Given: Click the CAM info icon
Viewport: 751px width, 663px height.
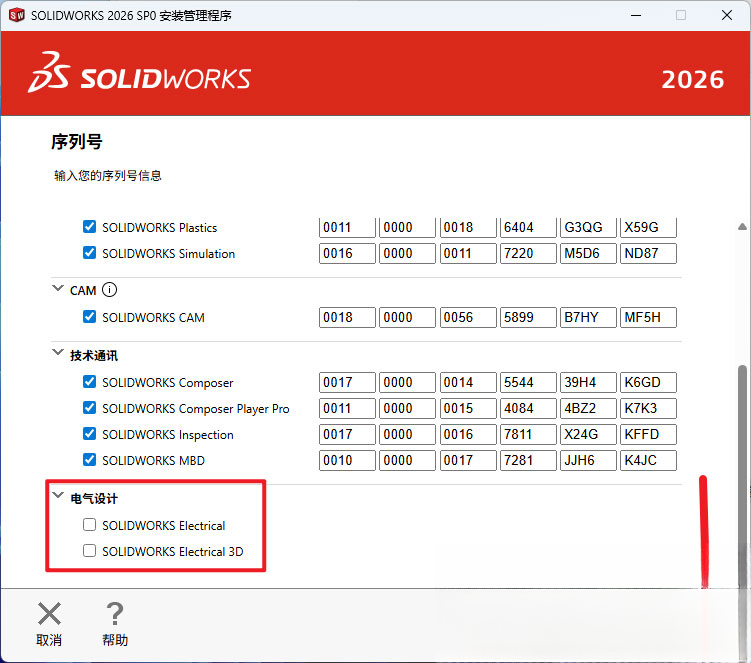Looking at the screenshot, I should pos(109,290).
